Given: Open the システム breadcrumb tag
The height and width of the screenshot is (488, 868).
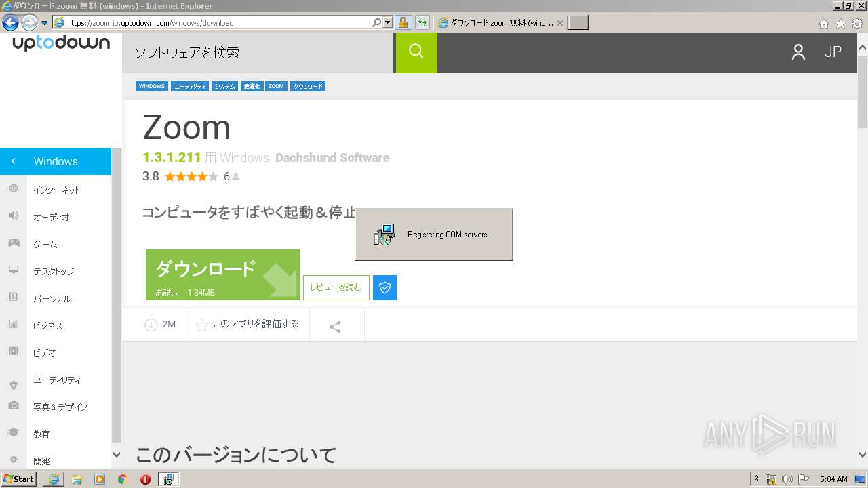Looking at the screenshot, I should (x=224, y=86).
